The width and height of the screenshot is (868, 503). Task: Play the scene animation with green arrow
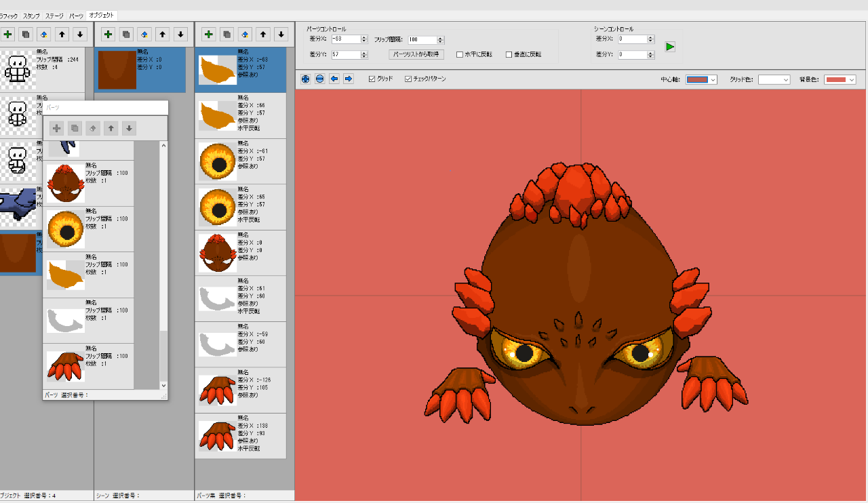click(x=670, y=47)
